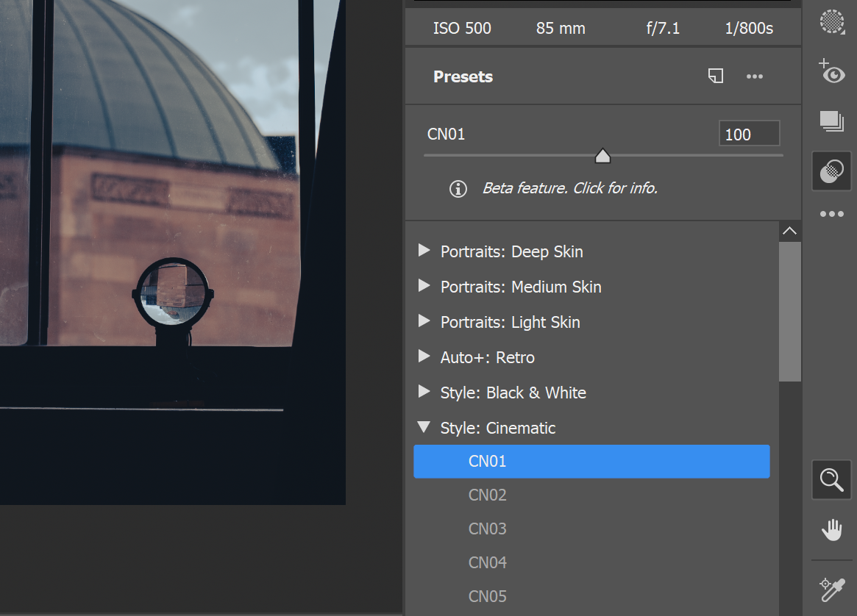The width and height of the screenshot is (857, 616).
Task: Click the CN01 label above slider
Action: [446, 135]
